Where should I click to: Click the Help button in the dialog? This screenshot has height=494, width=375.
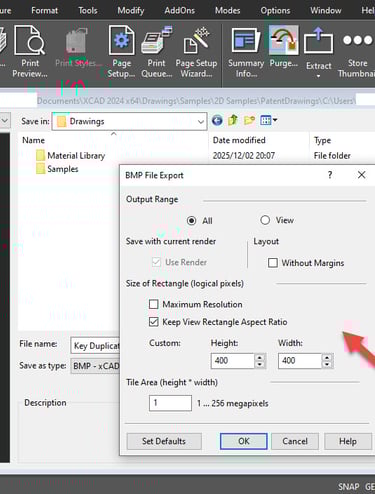click(348, 441)
